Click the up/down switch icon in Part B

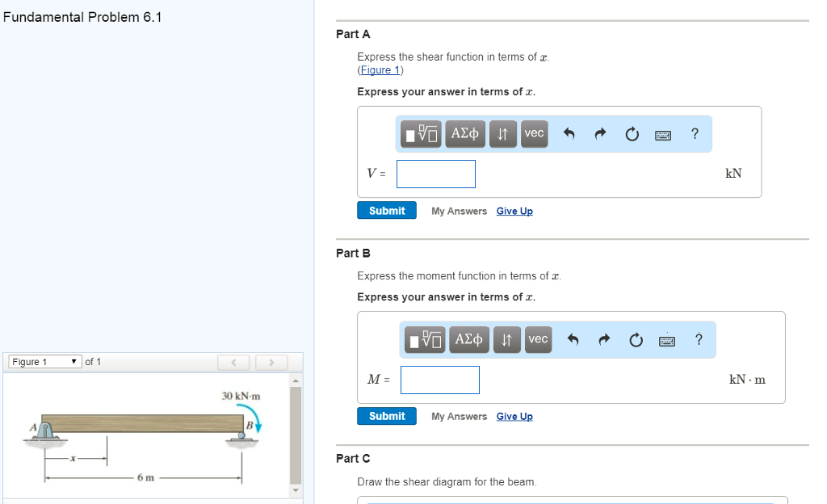(x=506, y=339)
